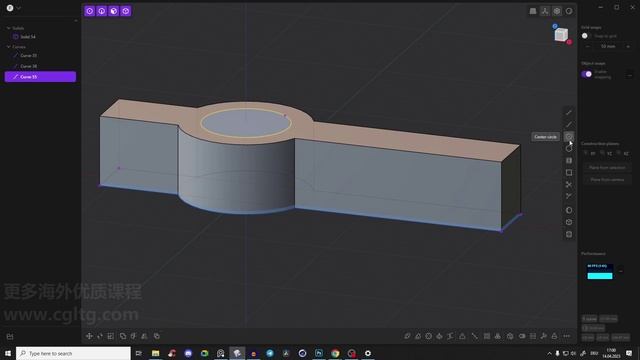Screen dimensions: 640x360
Task: Toggle the viewport grid display icon
Action: pos(533,11)
